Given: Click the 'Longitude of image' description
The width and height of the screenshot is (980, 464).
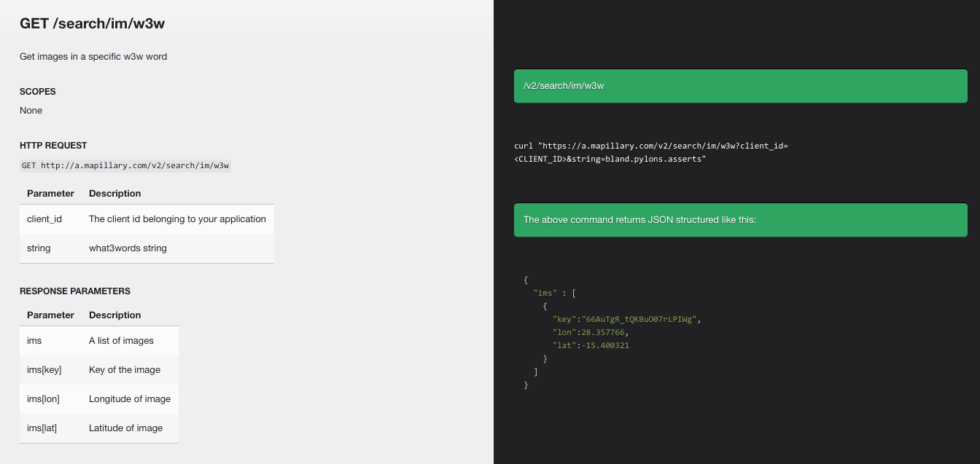Looking at the screenshot, I should [130, 399].
